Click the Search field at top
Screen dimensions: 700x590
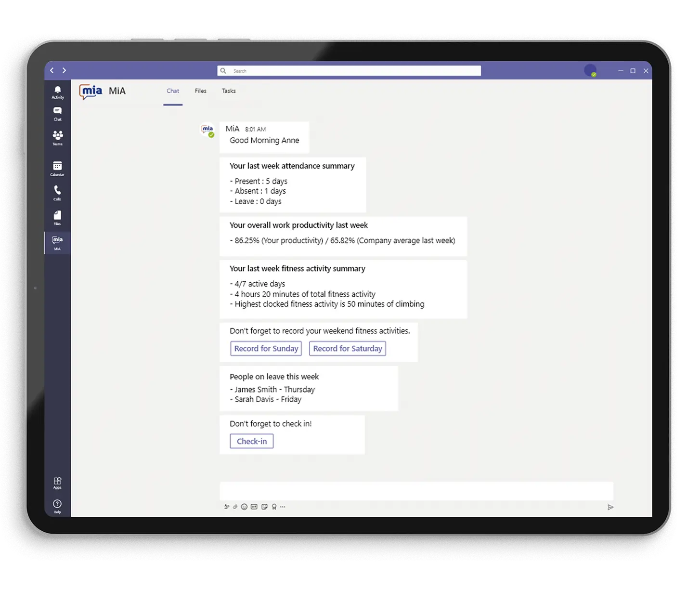tap(349, 71)
